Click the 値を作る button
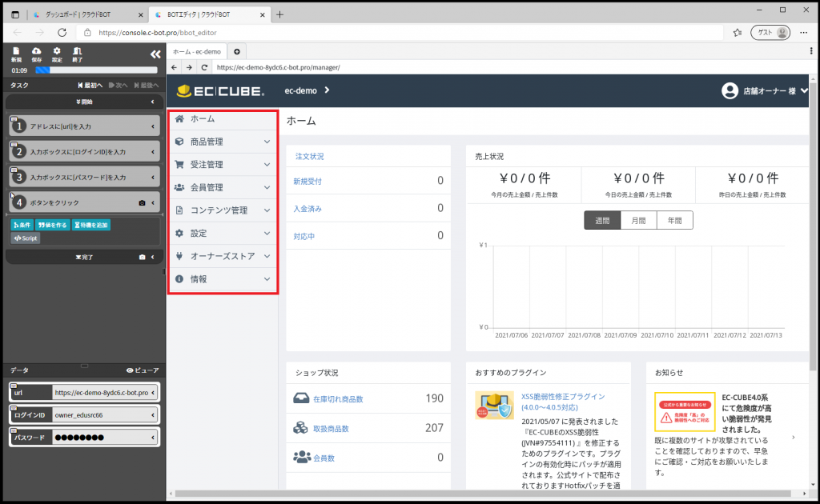 pyautogui.click(x=53, y=225)
